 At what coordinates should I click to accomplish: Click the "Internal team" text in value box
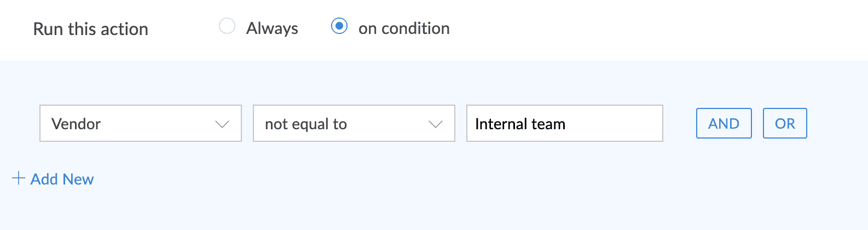[520, 124]
